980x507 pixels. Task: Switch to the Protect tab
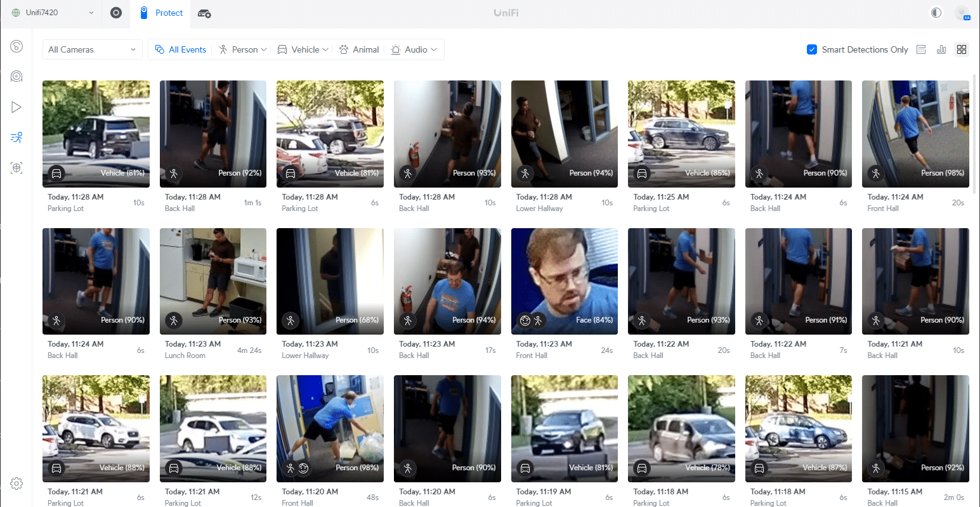(161, 13)
